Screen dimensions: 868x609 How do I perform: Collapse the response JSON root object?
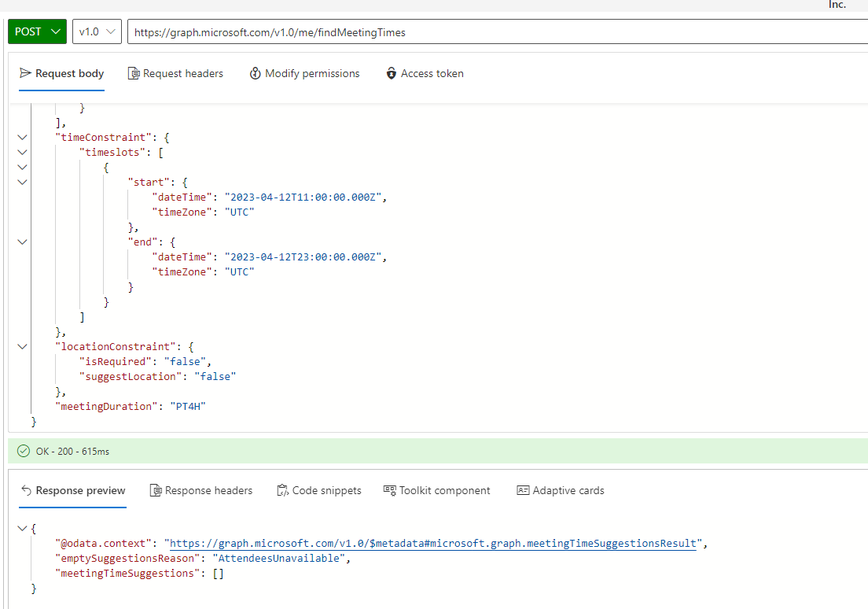point(22,529)
